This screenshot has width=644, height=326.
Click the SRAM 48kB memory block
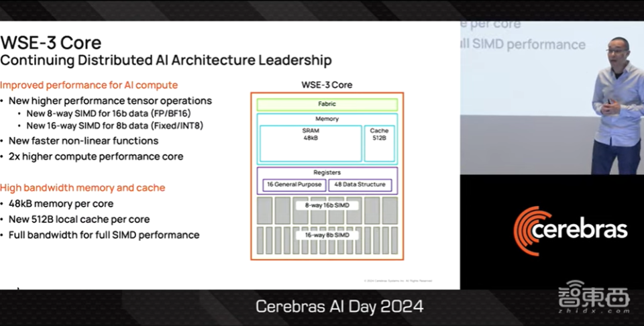pos(311,144)
